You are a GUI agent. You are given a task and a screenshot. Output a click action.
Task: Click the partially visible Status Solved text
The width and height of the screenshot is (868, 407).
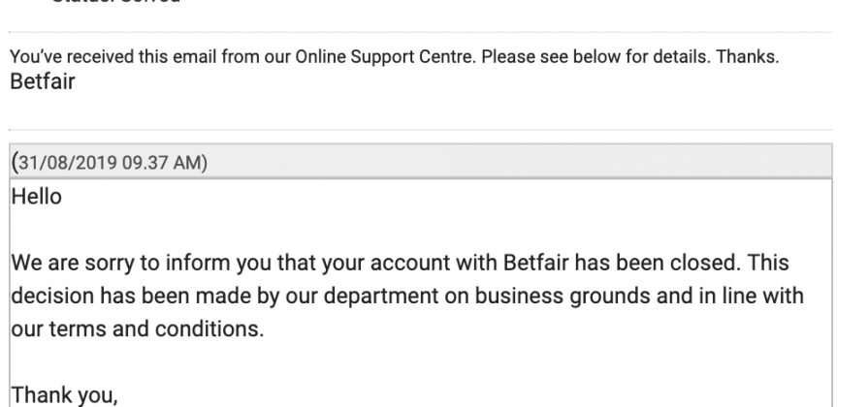(x=116, y=2)
